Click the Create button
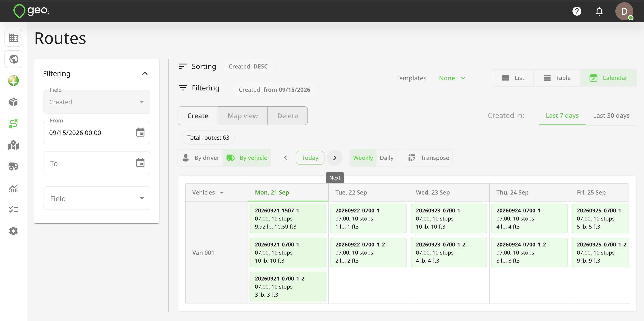 point(198,116)
